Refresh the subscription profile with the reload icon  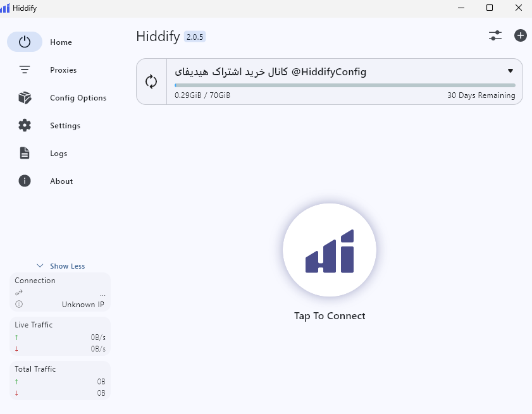(151, 82)
